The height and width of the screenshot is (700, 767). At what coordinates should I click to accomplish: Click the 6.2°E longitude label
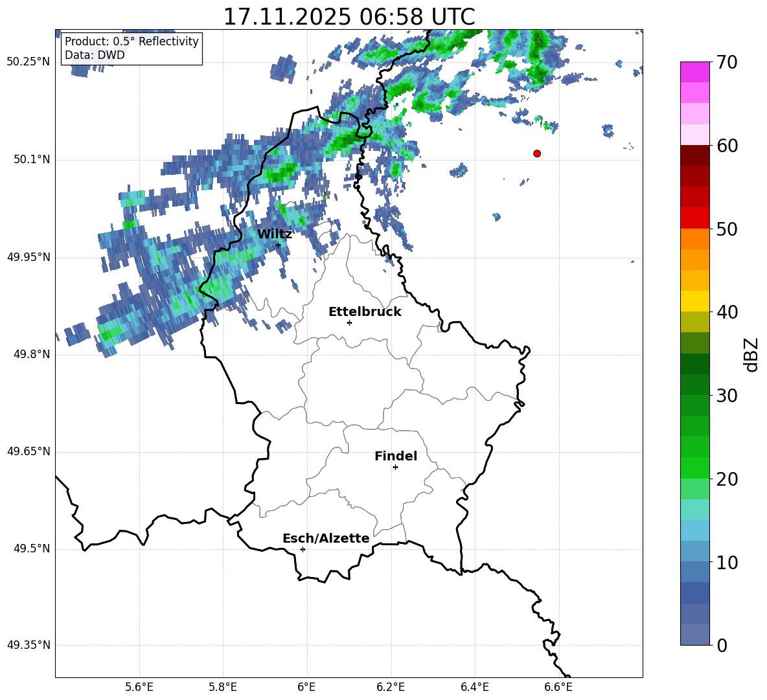(391, 687)
